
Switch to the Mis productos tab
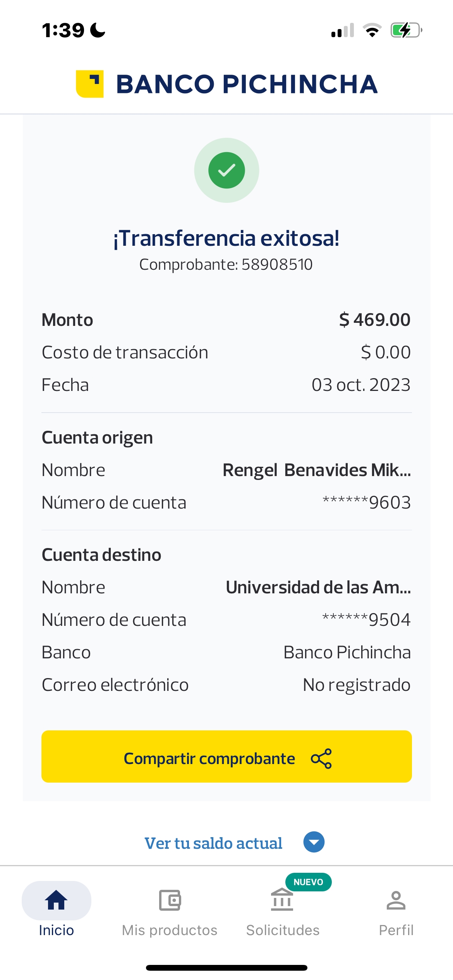tap(170, 930)
